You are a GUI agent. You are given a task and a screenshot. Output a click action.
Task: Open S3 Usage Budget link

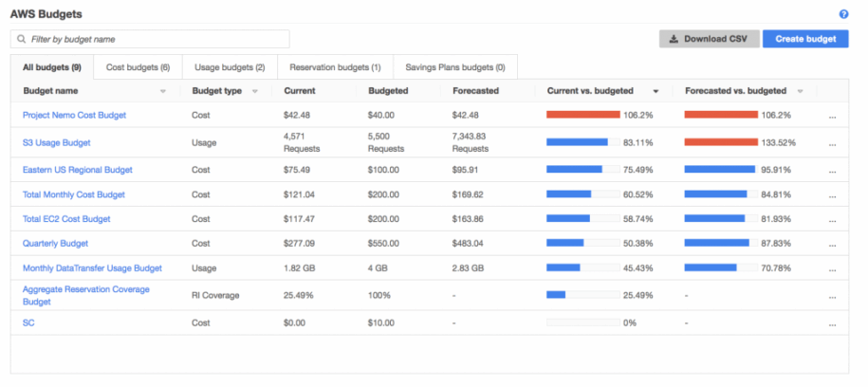57,142
